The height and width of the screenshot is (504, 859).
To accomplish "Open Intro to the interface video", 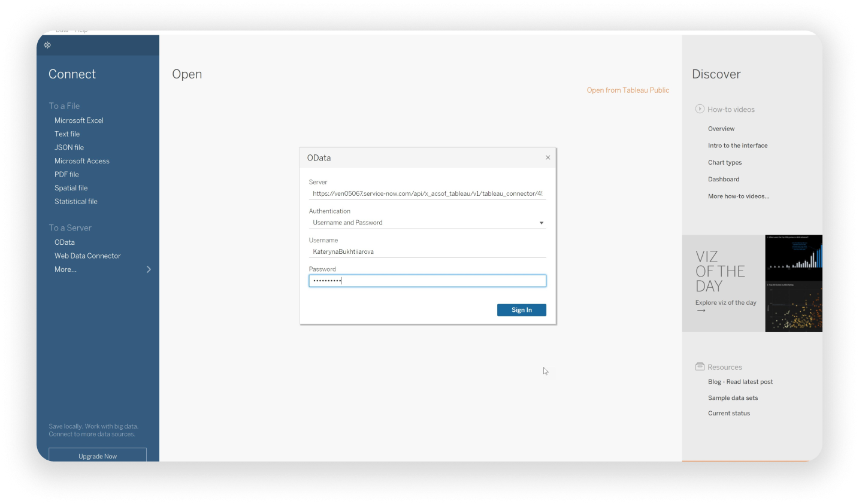I will [737, 145].
